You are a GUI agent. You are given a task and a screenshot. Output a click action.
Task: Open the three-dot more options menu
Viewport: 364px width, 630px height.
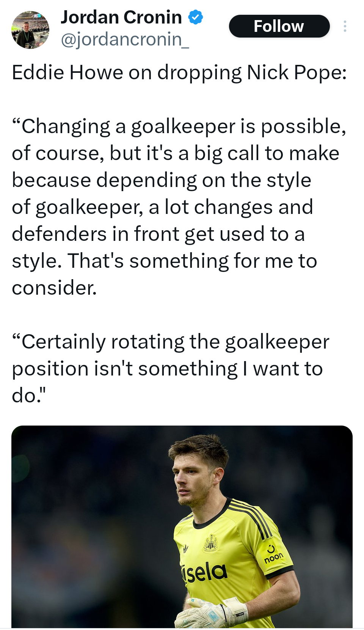click(x=345, y=26)
